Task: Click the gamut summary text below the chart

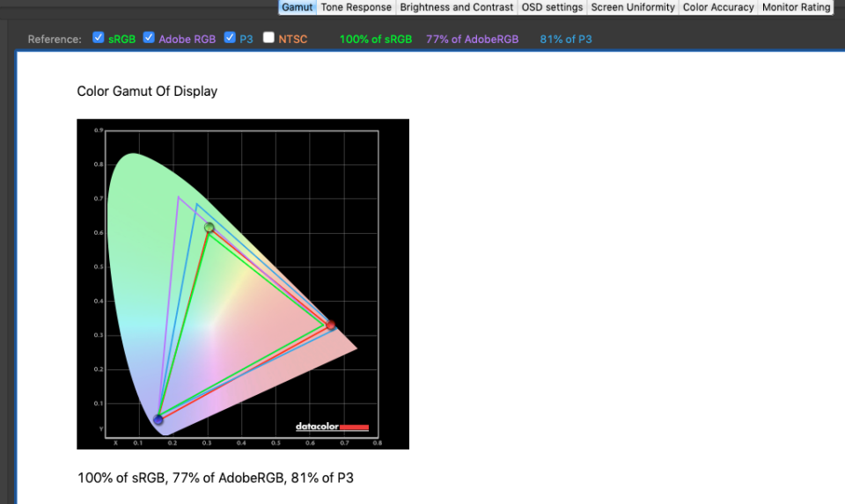Action: coord(216,478)
